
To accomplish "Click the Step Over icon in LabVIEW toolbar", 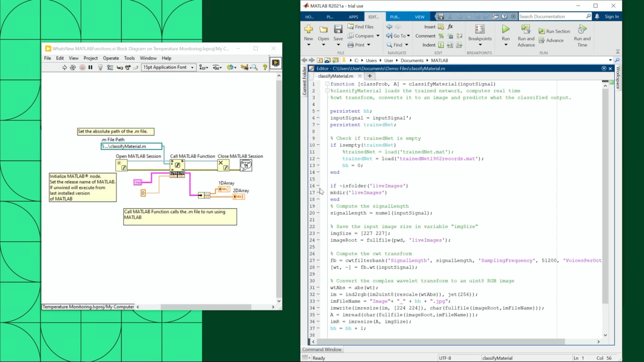I will coord(128,67).
